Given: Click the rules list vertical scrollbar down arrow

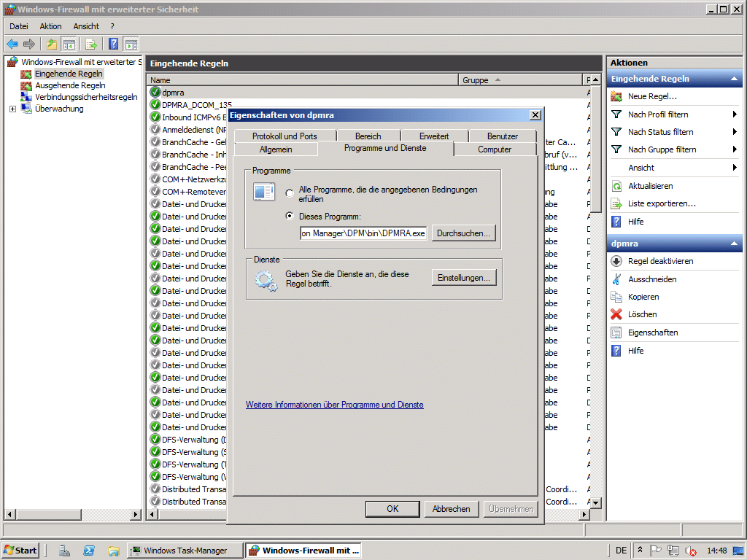Looking at the screenshot, I should (x=595, y=502).
